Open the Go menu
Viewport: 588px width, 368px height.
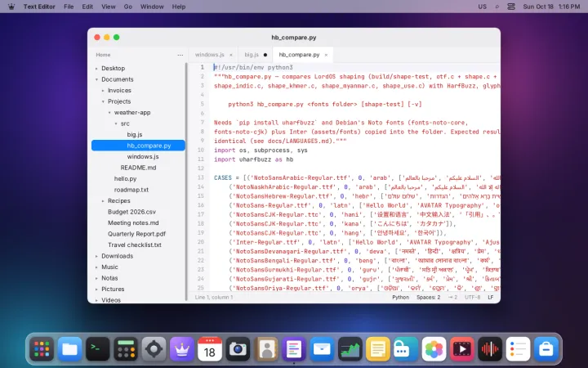pyautogui.click(x=128, y=7)
